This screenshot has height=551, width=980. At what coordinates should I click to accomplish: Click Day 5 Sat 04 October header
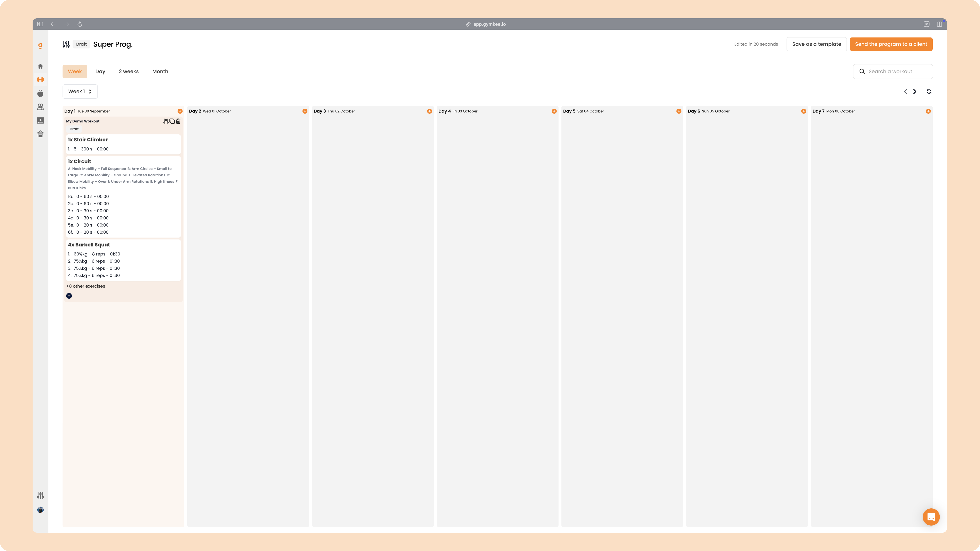tap(584, 111)
